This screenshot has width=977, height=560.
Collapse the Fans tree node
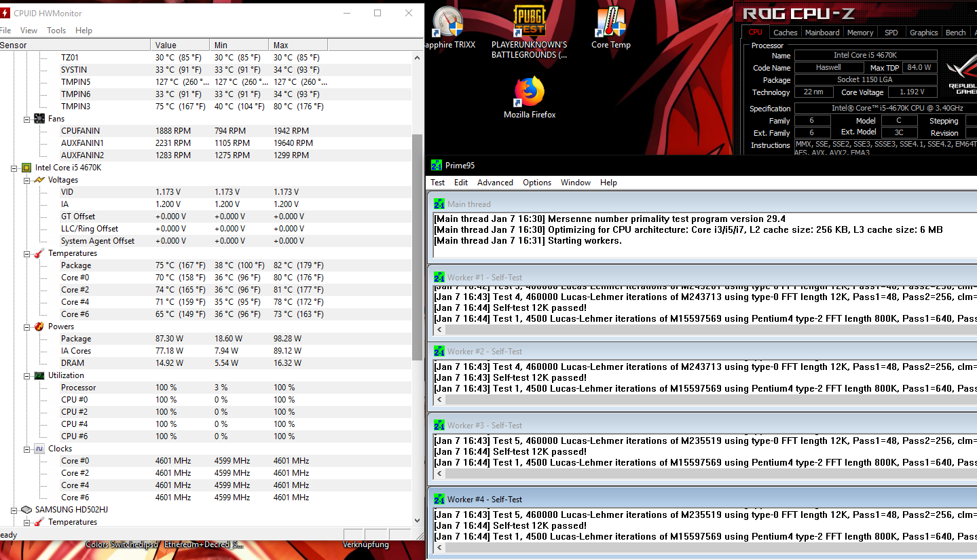pos(27,119)
